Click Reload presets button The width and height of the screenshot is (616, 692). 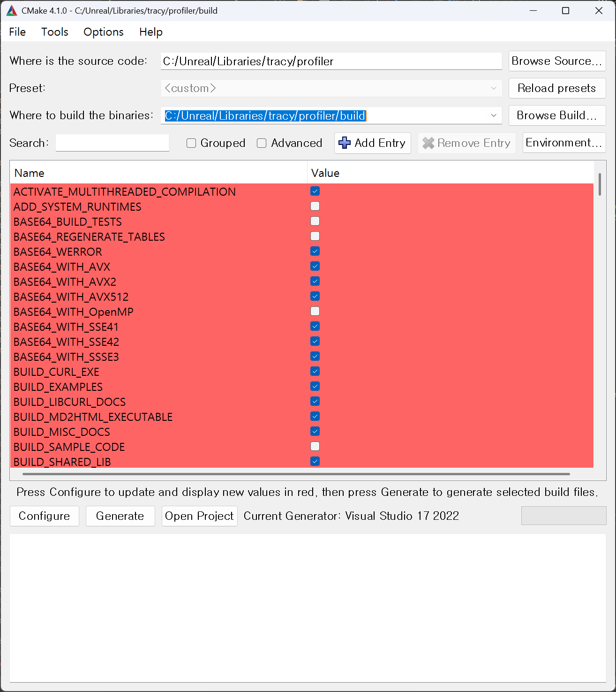pyautogui.click(x=557, y=88)
